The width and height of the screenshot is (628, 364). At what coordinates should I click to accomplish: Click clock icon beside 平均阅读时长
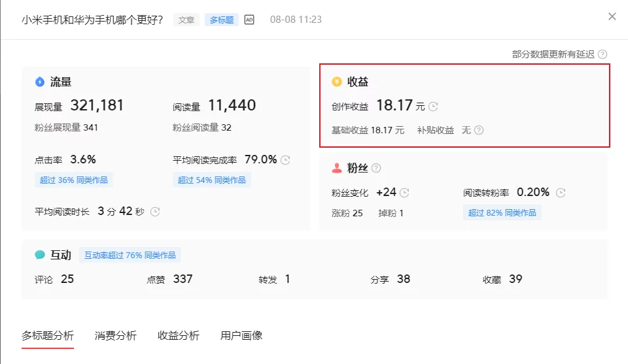(155, 212)
